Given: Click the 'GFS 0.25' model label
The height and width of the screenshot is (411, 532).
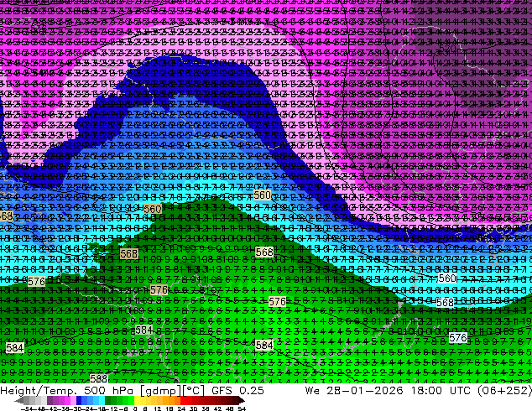Looking at the screenshot, I should [237, 390].
